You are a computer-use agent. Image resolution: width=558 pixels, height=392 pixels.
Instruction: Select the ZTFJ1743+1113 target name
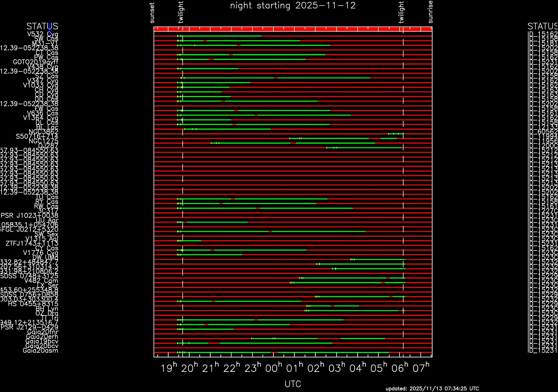32,243
